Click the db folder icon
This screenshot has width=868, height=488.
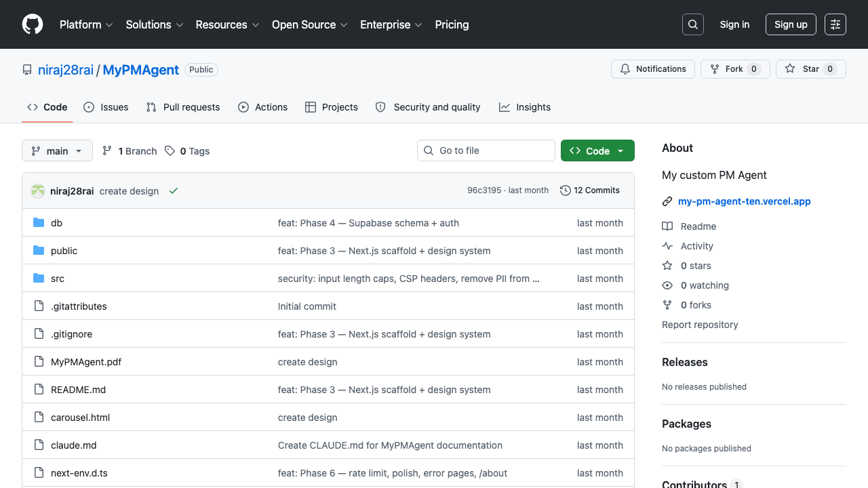pos(39,223)
